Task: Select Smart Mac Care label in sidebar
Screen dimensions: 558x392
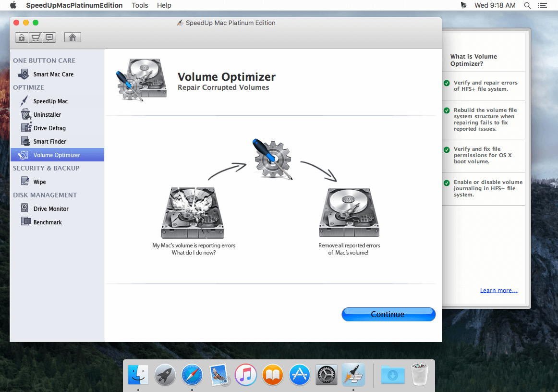Action: point(53,74)
